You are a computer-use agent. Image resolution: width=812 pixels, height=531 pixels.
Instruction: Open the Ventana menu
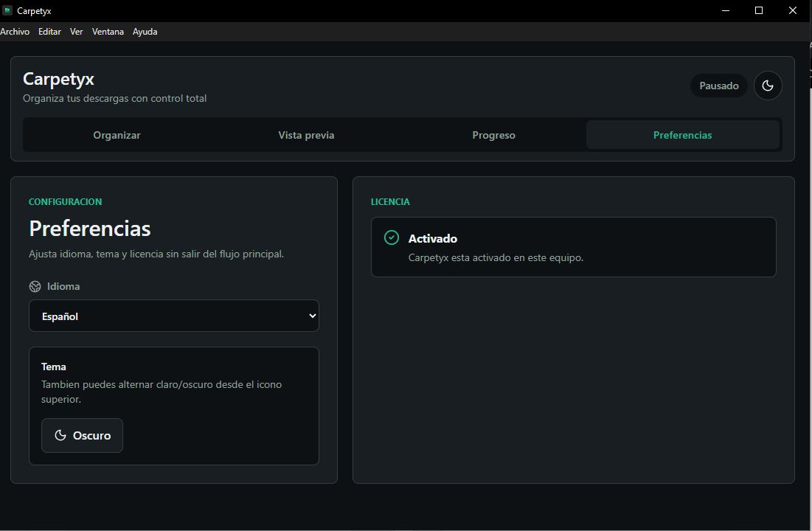point(108,32)
